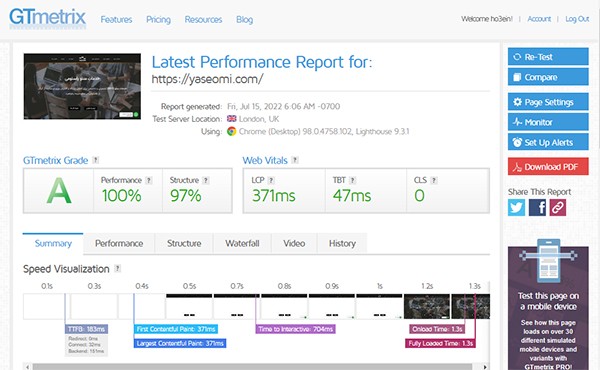The height and width of the screenshot is (370, 600).
Task: Click the CLS value 0
Action: tap(419, 196)
